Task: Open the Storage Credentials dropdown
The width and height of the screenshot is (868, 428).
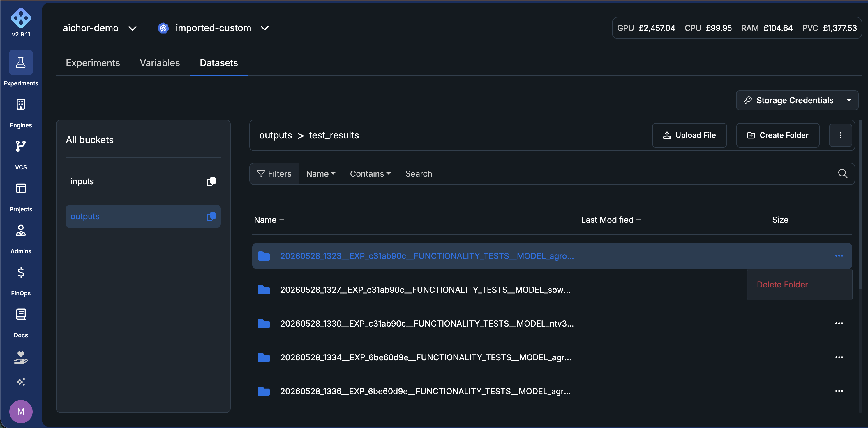Action: [797, 100]
